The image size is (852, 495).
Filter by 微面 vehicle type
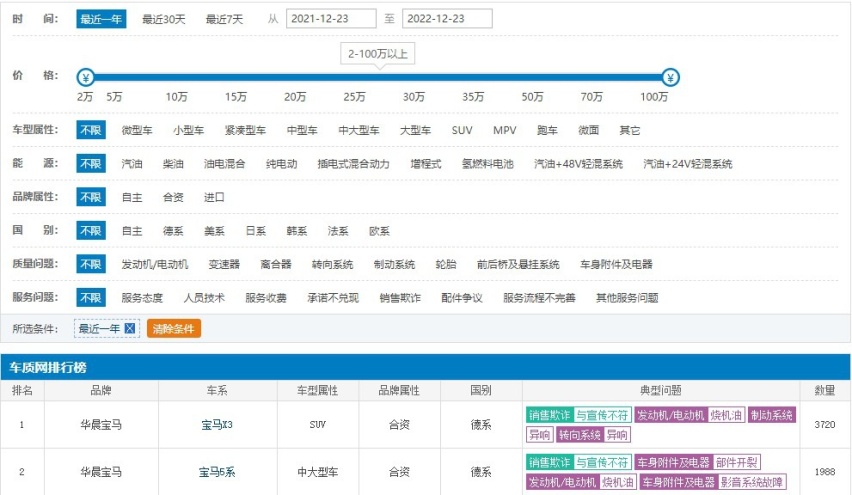coord(588,130)
